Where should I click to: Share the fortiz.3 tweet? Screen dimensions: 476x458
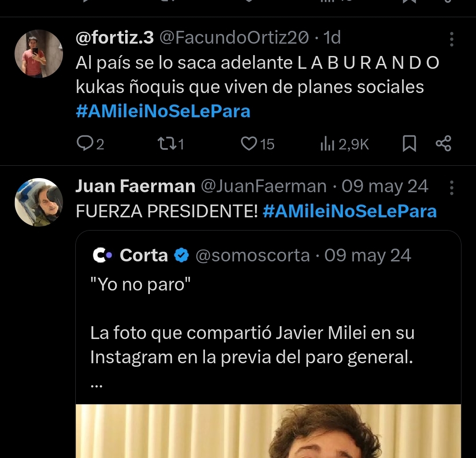point(443,144)
